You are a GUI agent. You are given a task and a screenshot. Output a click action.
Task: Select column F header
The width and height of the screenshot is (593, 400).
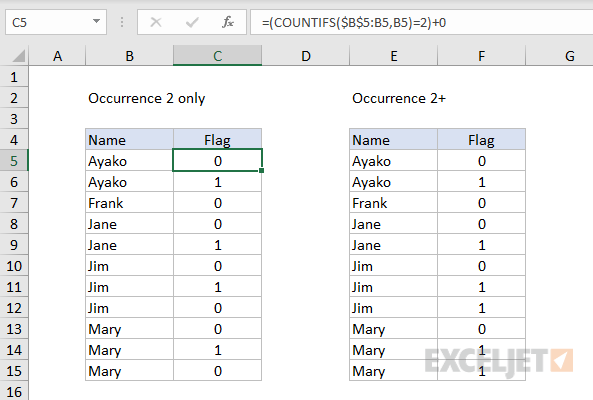click(481, 56)
